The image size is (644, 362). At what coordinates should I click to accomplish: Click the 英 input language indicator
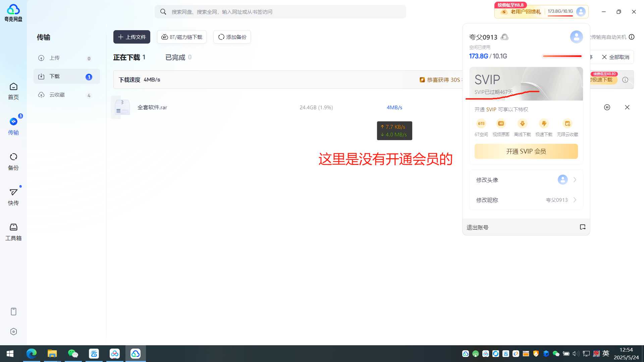click(x=606, y=353)
